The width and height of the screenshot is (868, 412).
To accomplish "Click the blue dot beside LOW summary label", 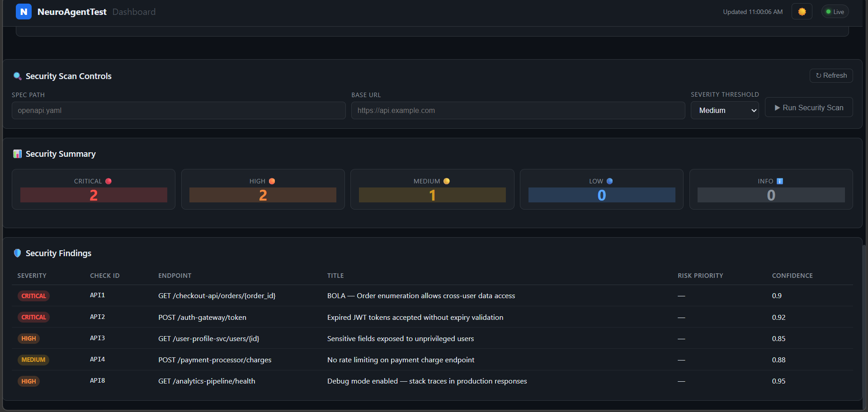I will click(609, 181).
